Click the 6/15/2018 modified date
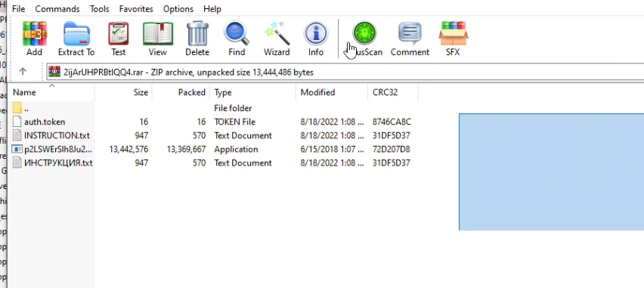The width and height of the screenshot is (644, 288). 333,149
